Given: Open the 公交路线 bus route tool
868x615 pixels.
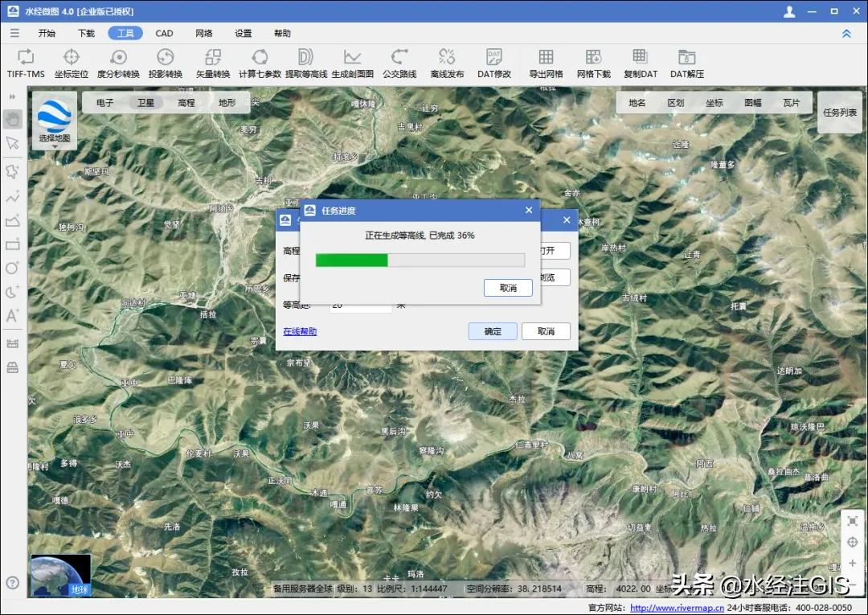Looking at the screenshot, I should 399,63.
